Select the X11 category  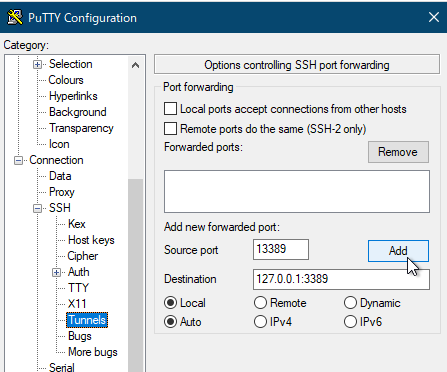[x=77, y=304]
